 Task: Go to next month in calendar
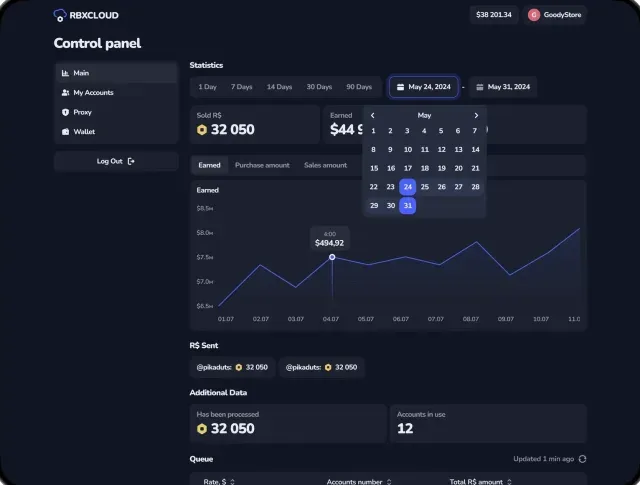pyautogui.click(x=476, y=116)
